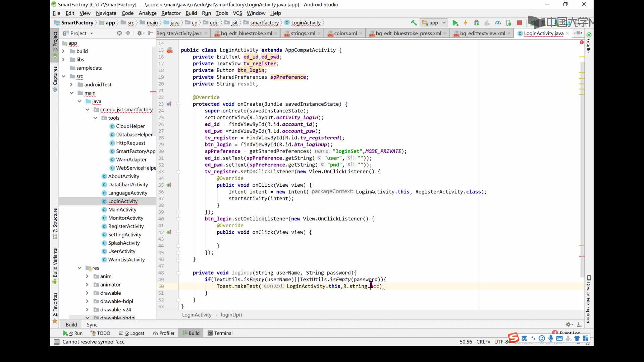Open the Refactor menu
The width and height of the screenshot is (644, 362).
tap(171, 13)
